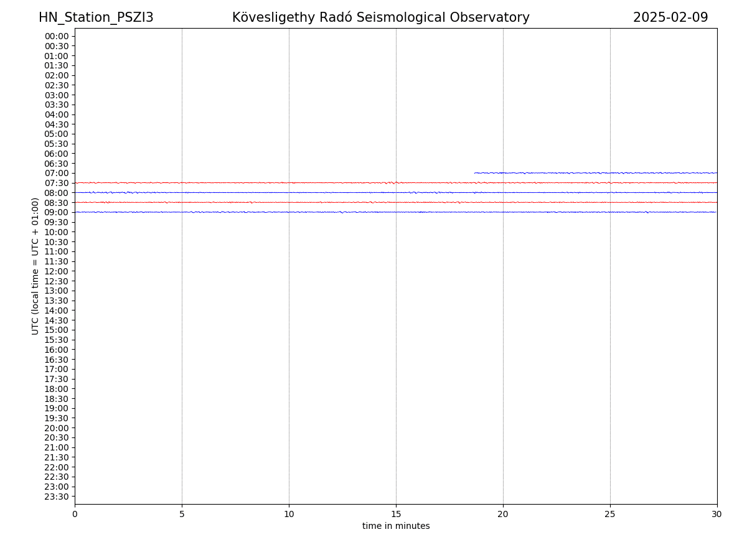Click the 2025-02-09 date label
Image resolution: width=747 pixels, height=560 pixels.
click(x=670, y=17)
